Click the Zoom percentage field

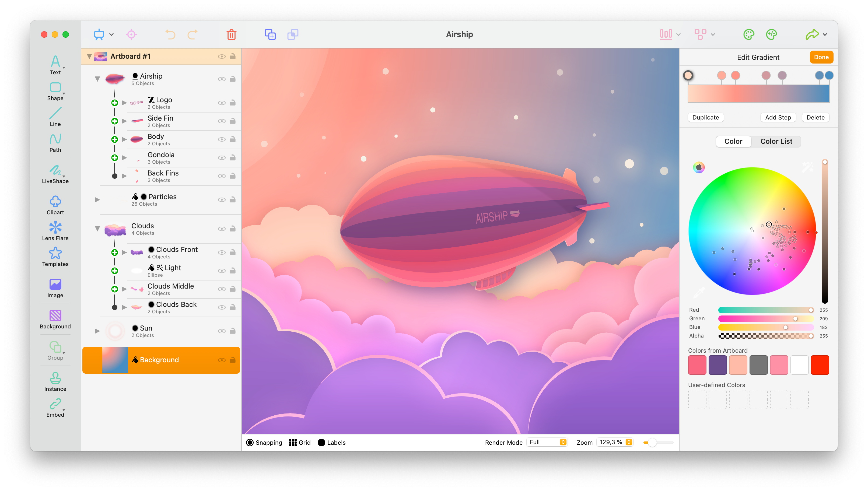(x=614, y=443)
